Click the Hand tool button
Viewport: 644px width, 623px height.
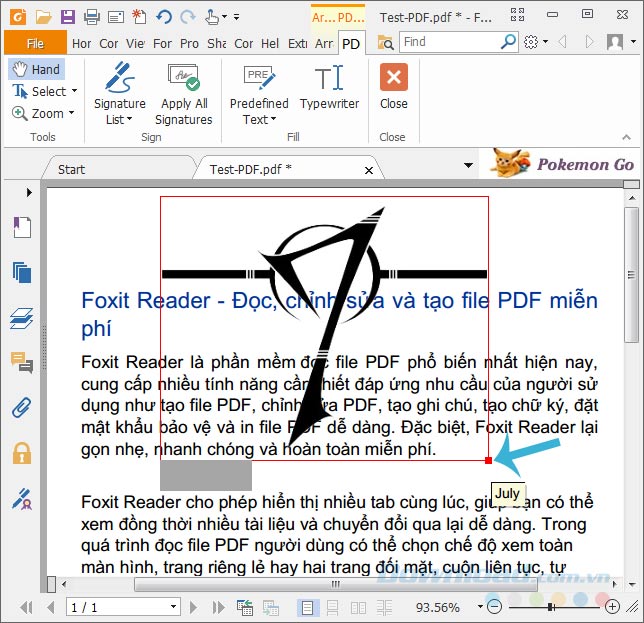[37, 69]
